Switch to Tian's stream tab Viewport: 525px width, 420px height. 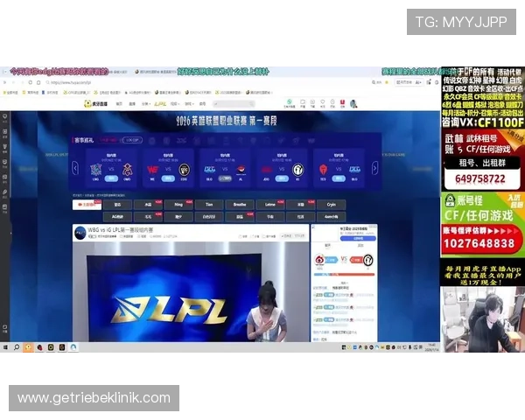(209, 205)
